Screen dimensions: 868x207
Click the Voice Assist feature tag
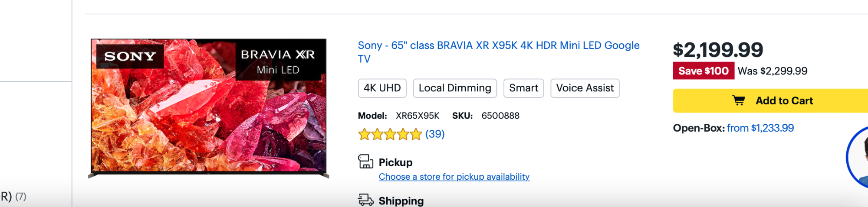[585, 88]
